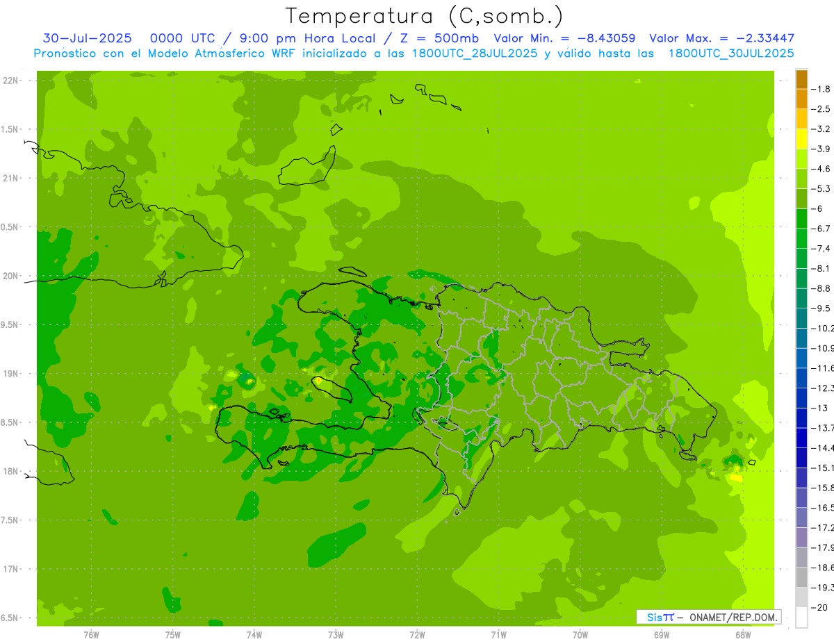Click the '-6' legend value
Viewport: 834px width, 644px height.
click(818, 208)
